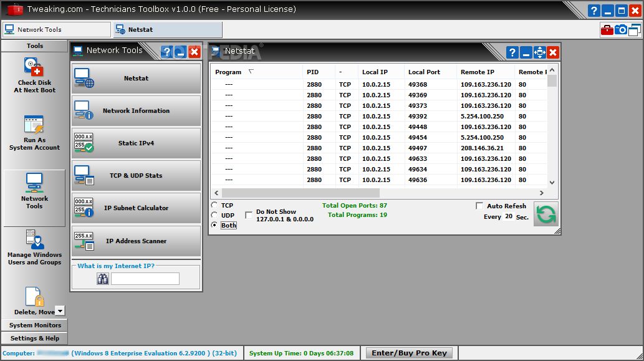
Task: Sort by Local Port column header
Action: click(430, 72)
